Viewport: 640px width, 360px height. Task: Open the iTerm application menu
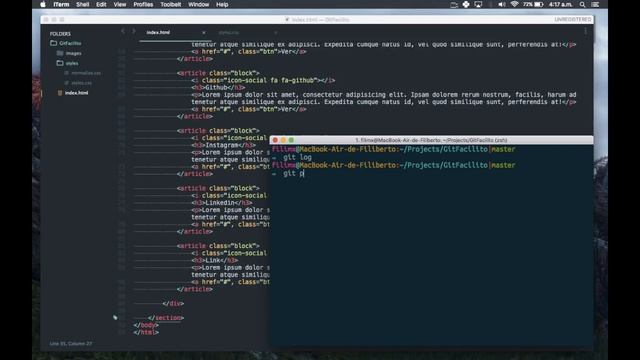(61, 4)
